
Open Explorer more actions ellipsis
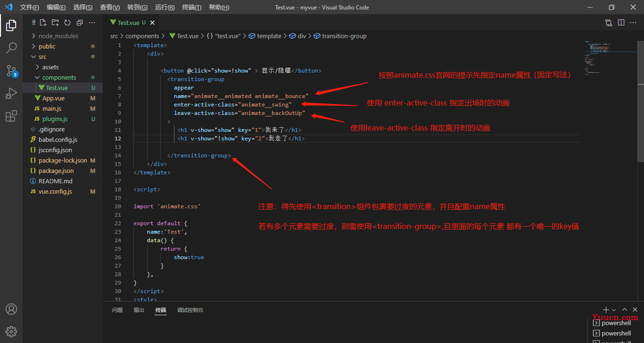pos(92,23)
